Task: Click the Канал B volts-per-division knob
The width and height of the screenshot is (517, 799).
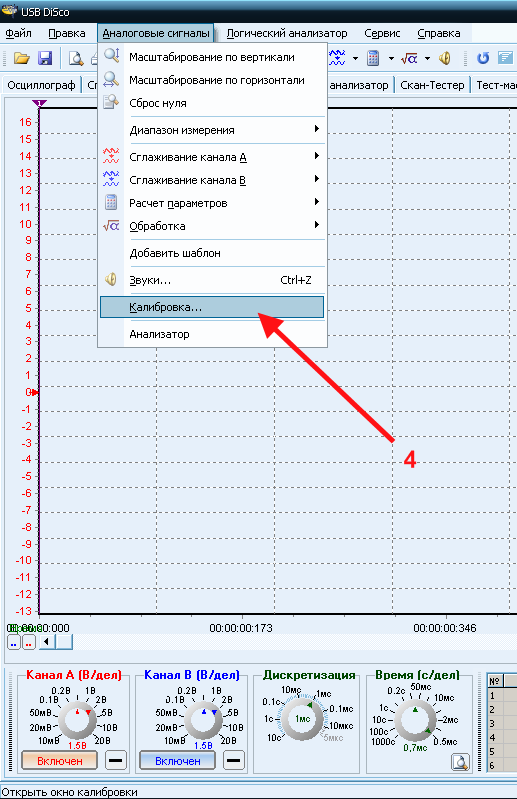Action: pyautogui.click(x=203, y=721)
